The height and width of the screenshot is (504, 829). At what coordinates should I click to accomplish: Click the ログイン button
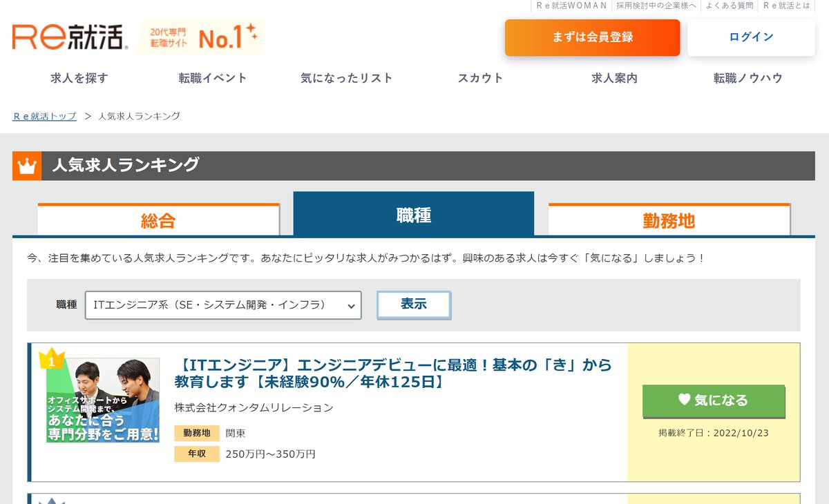[x=752, y=37]
